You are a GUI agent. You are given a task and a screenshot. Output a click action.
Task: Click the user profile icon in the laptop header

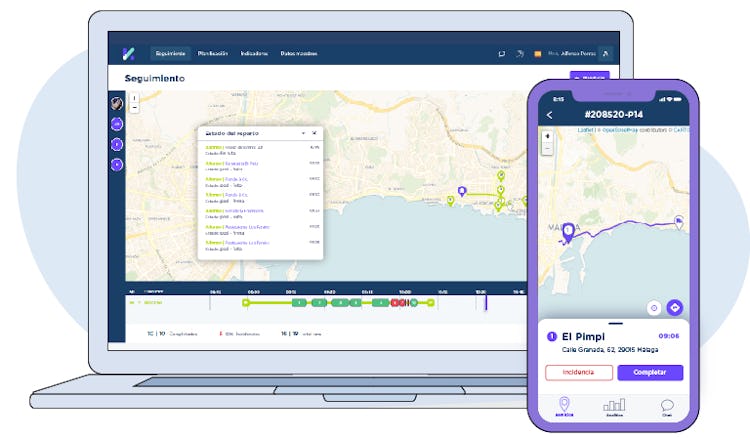point(606,54)
